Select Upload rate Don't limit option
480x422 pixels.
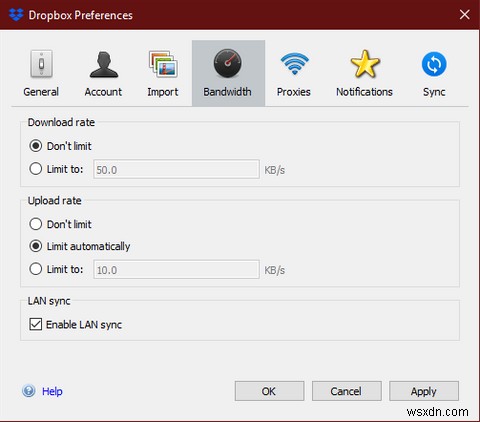click(36, 224)
